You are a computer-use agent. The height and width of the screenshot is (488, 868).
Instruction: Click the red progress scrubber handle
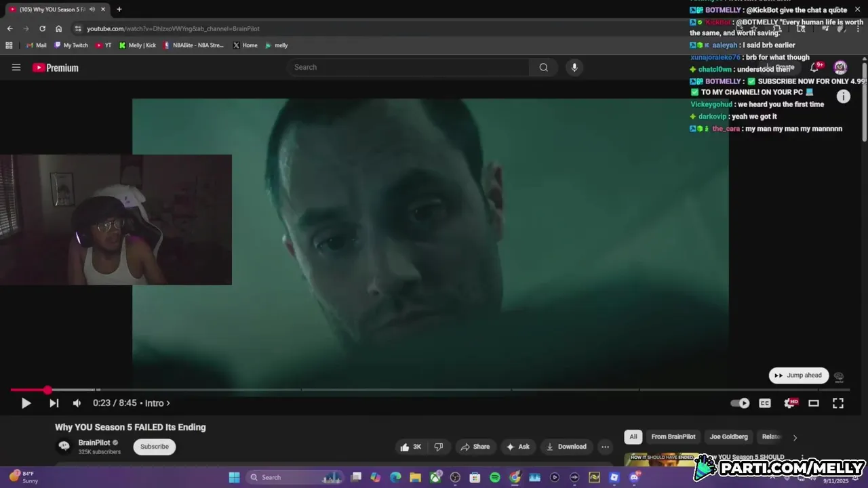click(x=47, y=390)
